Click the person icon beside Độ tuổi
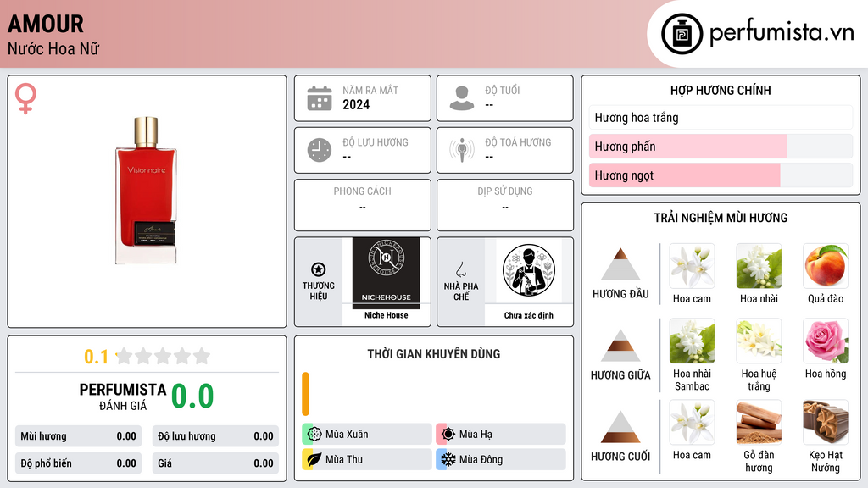 tap(462, 98)
